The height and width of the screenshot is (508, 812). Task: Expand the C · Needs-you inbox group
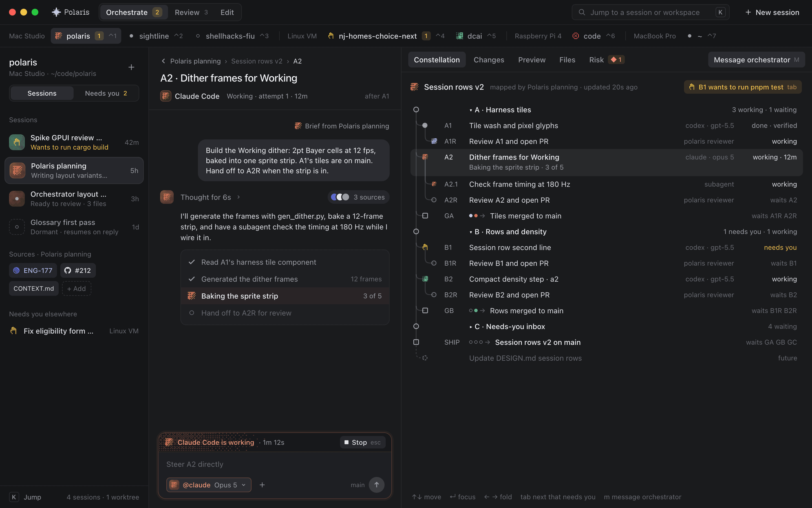pyautogui.click(x=471, y=327)
